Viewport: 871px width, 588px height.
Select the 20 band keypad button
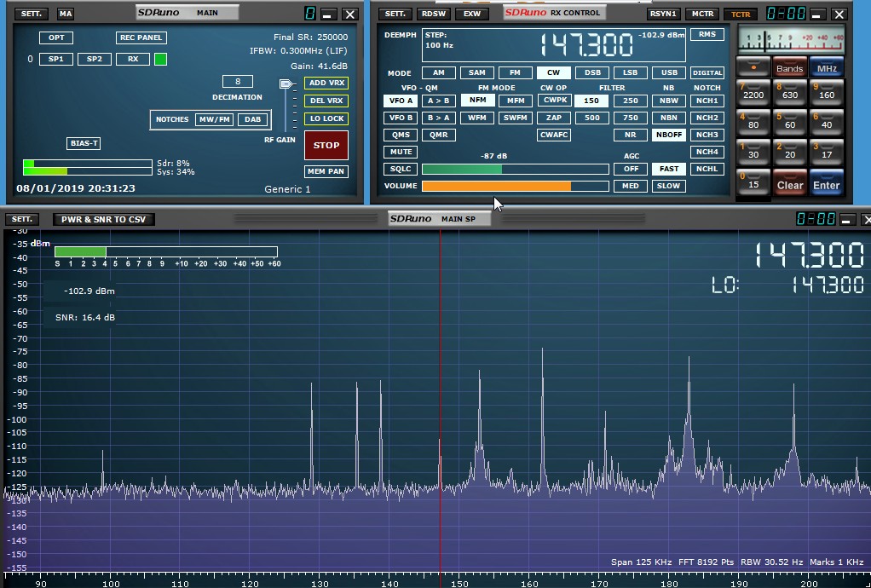click(790, 153)
